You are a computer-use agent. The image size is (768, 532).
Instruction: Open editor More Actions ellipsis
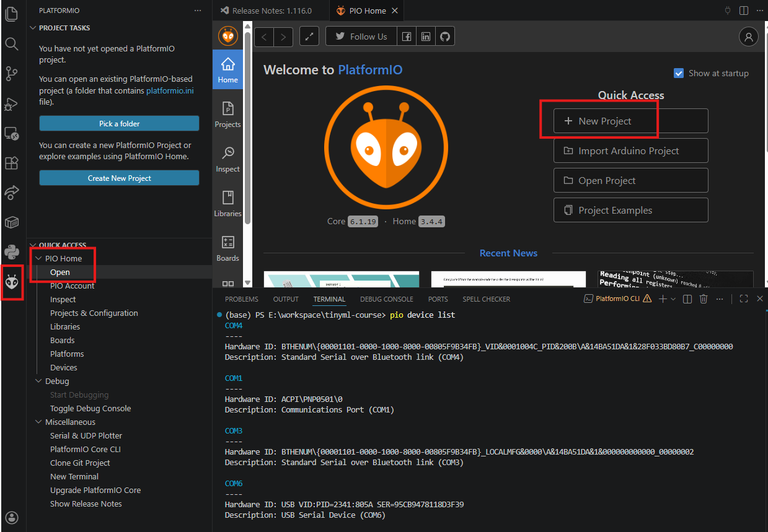tap(759, 11)
